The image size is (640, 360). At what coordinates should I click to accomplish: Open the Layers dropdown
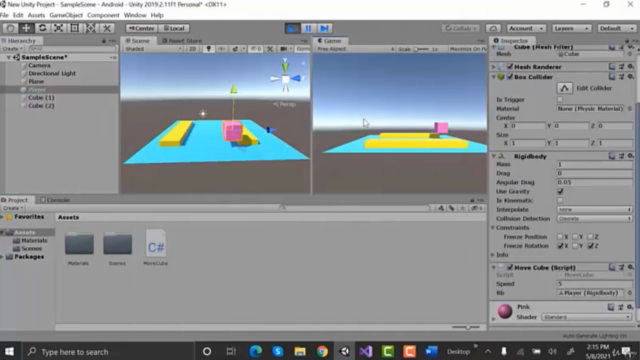[571, 28]
